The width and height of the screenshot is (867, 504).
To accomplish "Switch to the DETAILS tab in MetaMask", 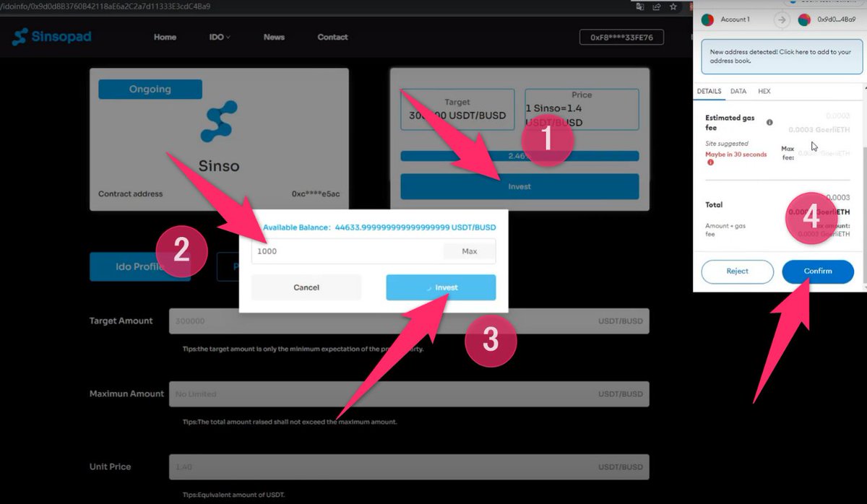I will tap(709, 92).
